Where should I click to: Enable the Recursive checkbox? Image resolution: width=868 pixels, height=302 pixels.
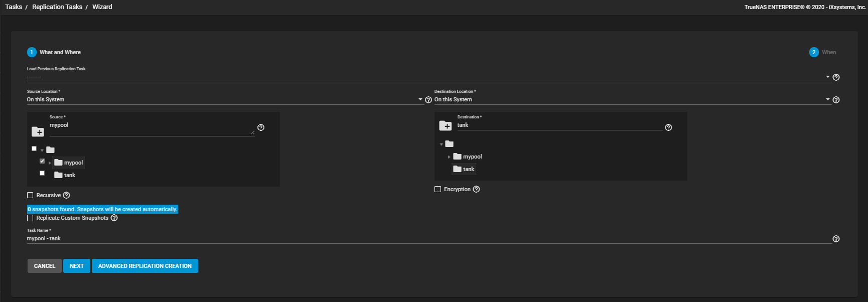[x=30, y=195]
